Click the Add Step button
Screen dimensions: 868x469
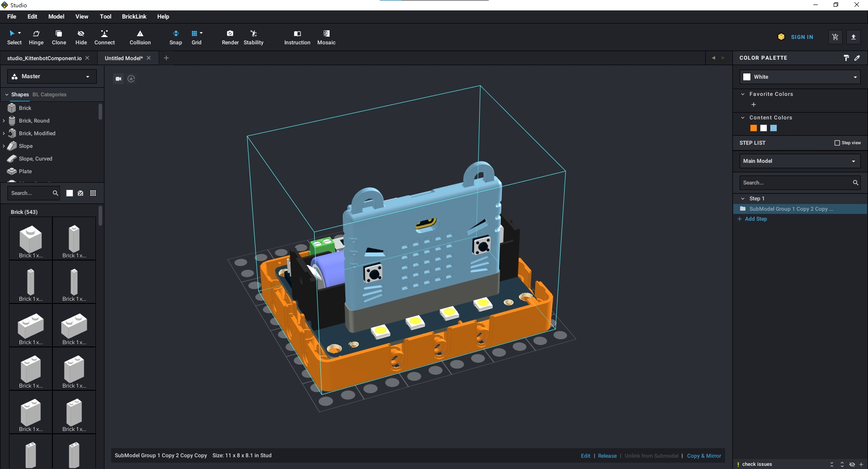click(755, 219)
